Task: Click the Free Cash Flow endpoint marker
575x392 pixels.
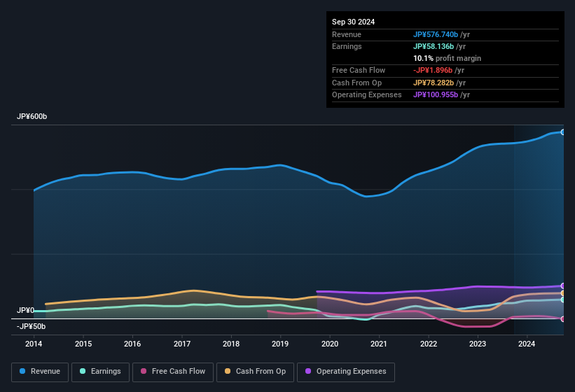Action: [562, 318]
